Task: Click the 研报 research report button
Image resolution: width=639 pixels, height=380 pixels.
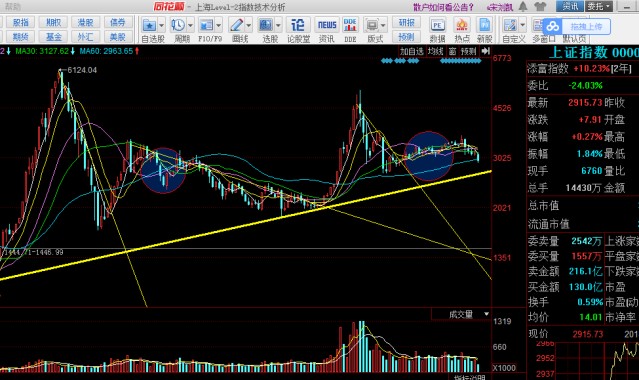Action: [406, 22]
